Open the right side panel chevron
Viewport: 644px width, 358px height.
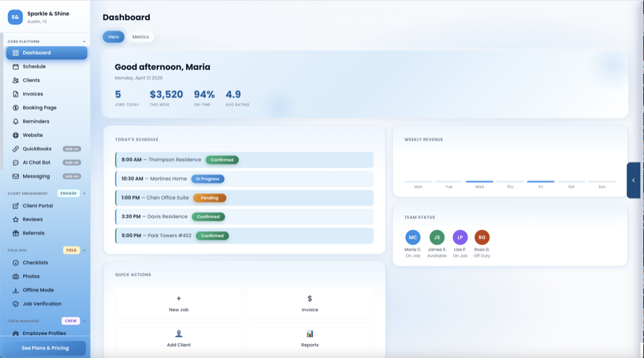point(633,180)
